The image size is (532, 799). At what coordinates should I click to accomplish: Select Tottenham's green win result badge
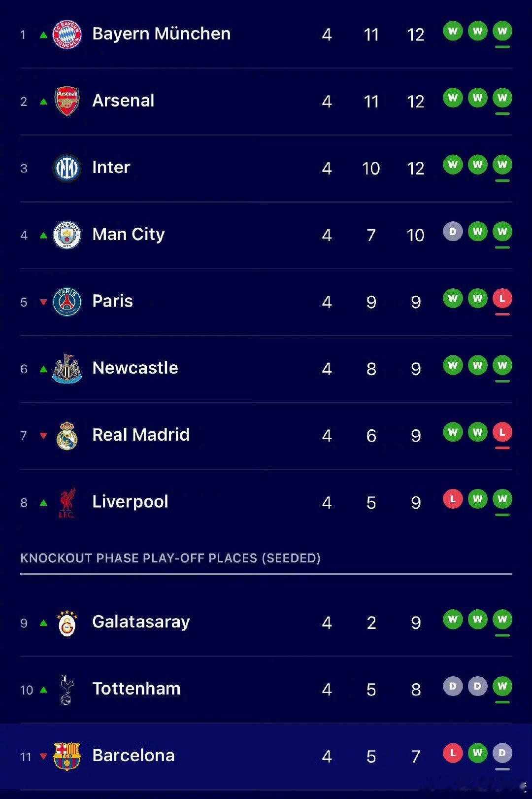click(x=502, y=686)
